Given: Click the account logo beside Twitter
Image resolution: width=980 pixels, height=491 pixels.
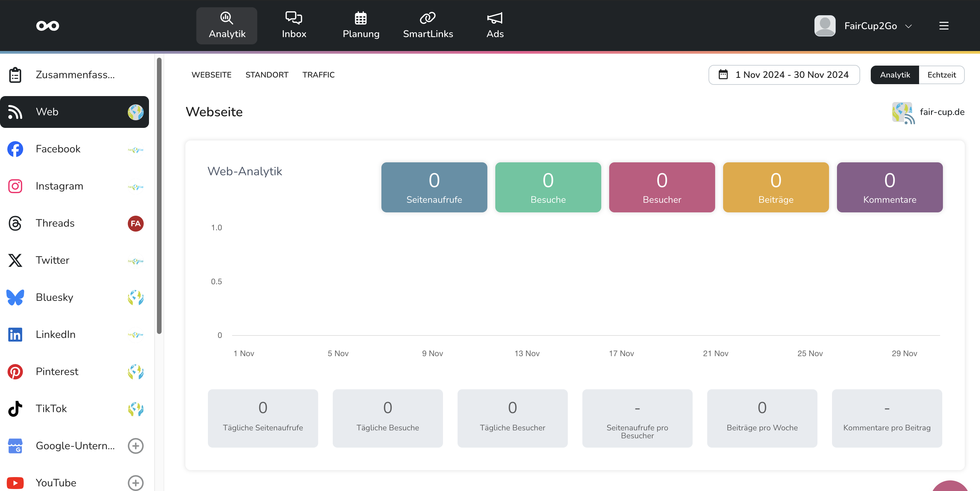Looking at the screenshot, I should pyautogui.click(x=135, y=260).
